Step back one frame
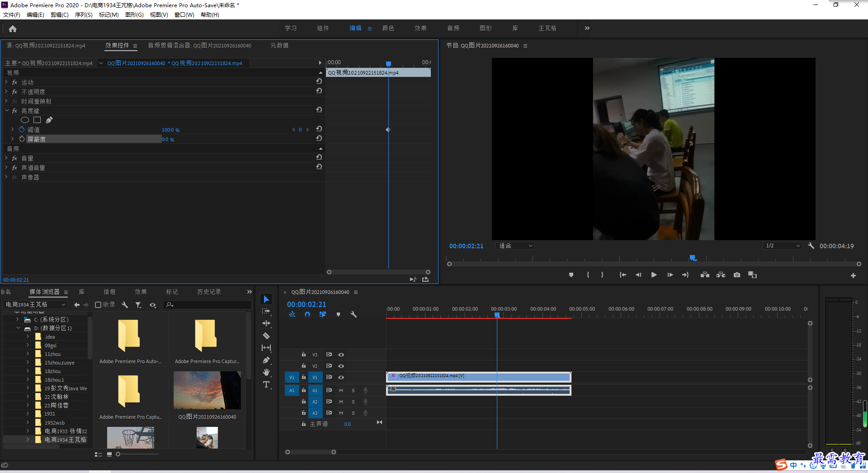Viewport: 868px width, 473px height. pyautogui.click(x=638, y=275)
